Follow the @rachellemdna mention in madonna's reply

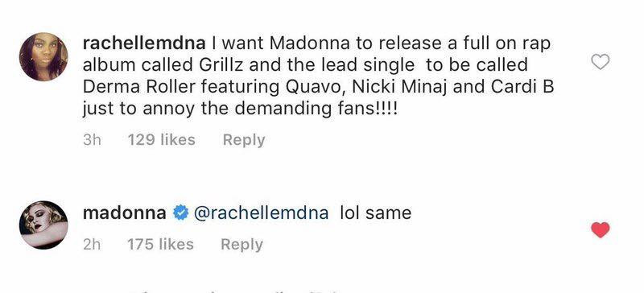[261, 213]
